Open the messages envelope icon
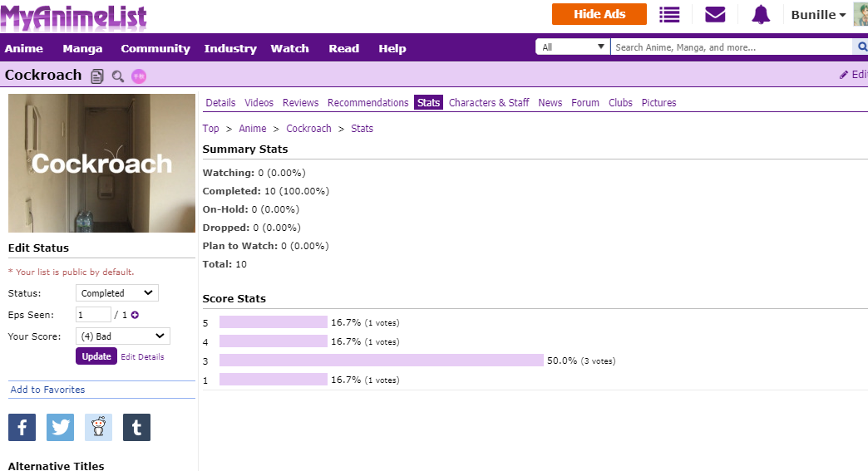Viewport: 868px width, 471px height. coord(715,15)
